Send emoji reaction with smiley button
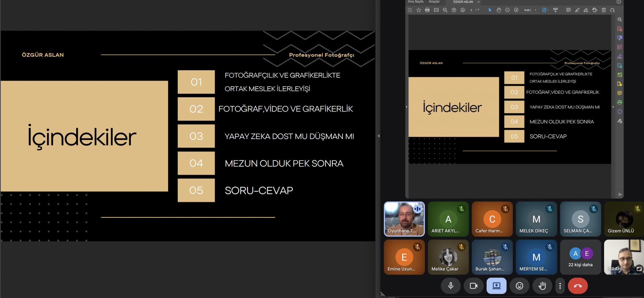 pos(519,286)
